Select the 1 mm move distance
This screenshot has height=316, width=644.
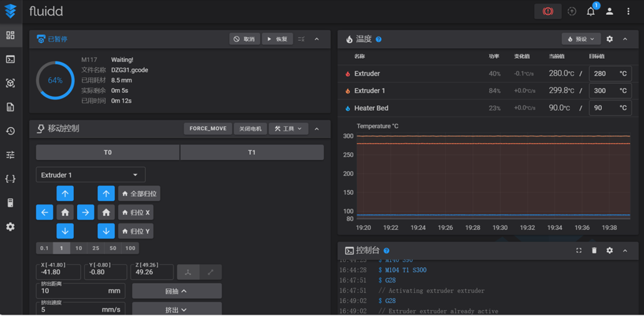pyautogui.click(x=61, y=248)
